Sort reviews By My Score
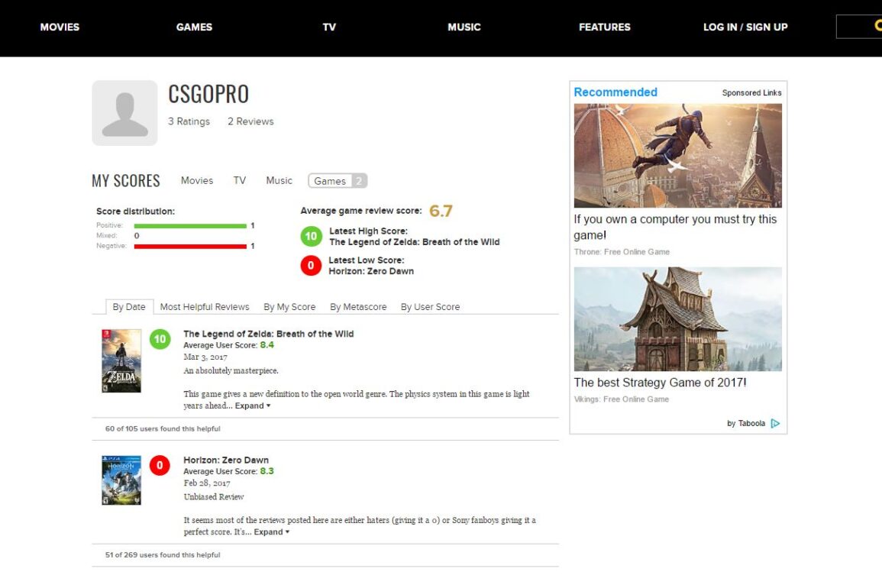Screen dimensions: 882x588 (x=289, y=307)
